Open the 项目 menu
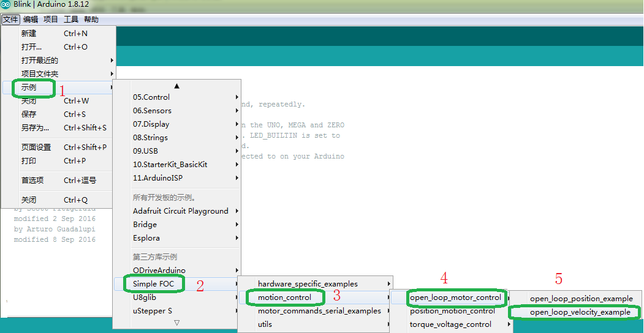644x333 pixels. click(x=51, y=19)
